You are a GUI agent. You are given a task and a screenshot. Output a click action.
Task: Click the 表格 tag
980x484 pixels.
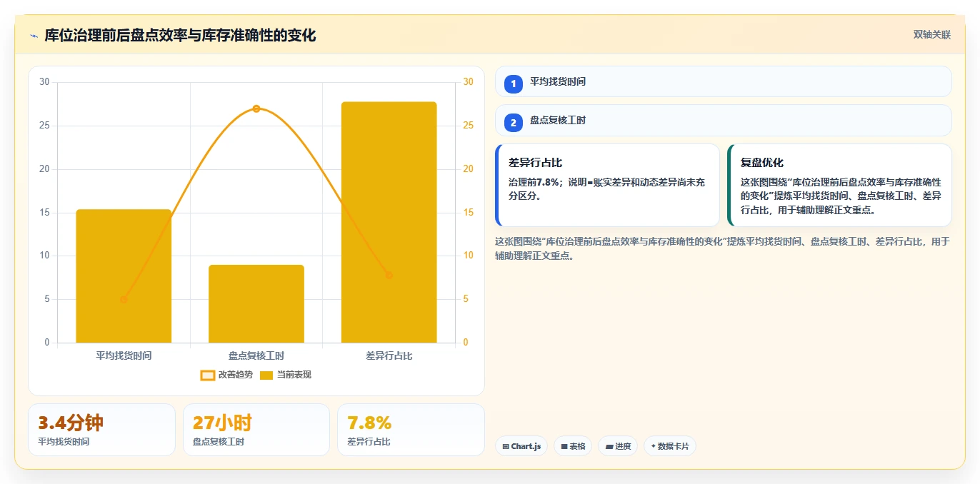tap(573, 446)
